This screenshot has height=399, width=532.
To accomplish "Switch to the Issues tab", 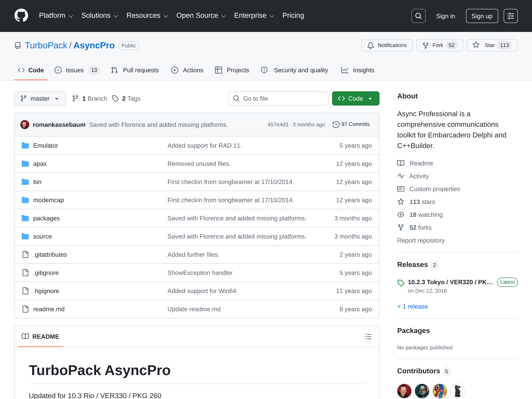I will [77, 70].
